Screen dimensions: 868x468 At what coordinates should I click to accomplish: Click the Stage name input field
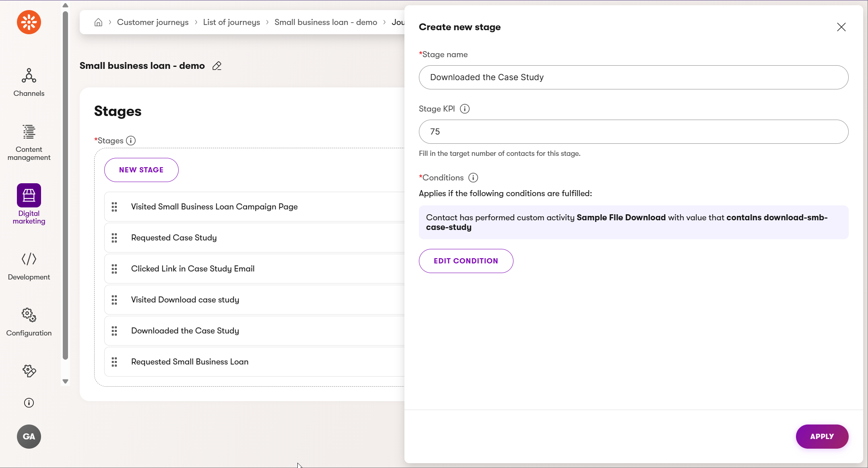[x=633, y=77]
